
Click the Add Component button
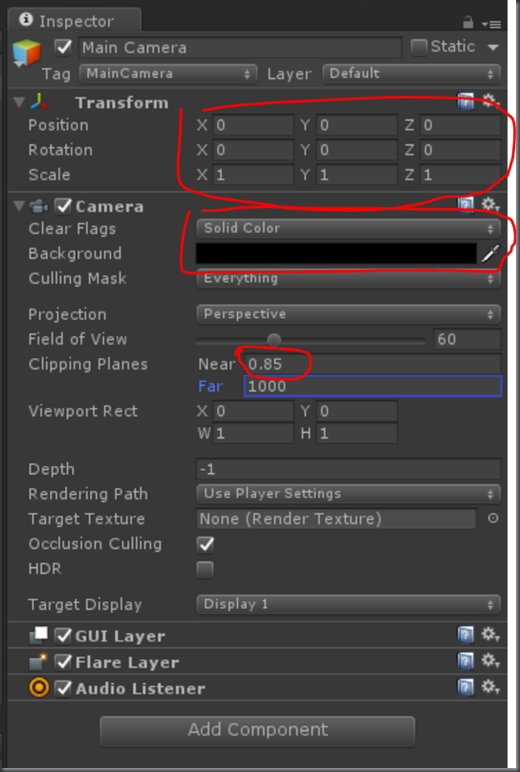258,730
